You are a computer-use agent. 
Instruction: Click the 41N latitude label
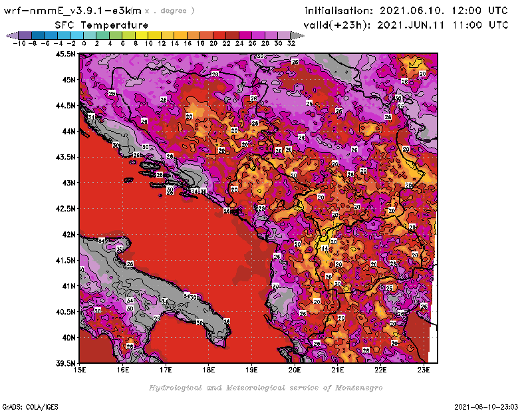pos(68,286)
